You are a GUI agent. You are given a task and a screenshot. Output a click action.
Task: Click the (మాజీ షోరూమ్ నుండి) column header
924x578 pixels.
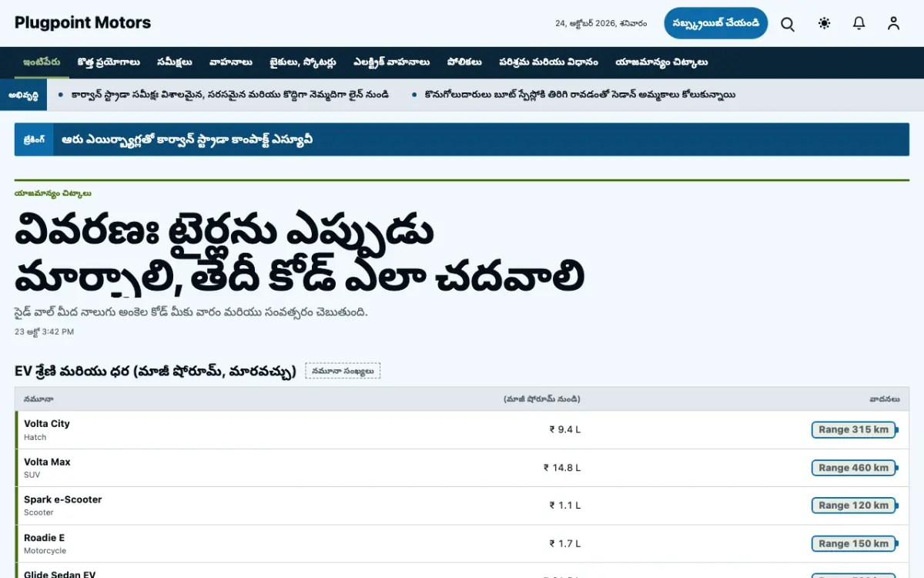coord(542,399)
